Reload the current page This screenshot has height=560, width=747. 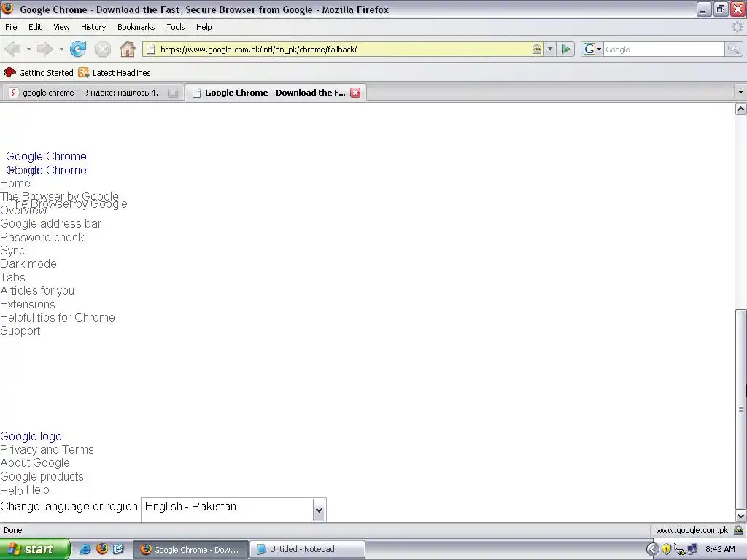click(x=78, y=49)
